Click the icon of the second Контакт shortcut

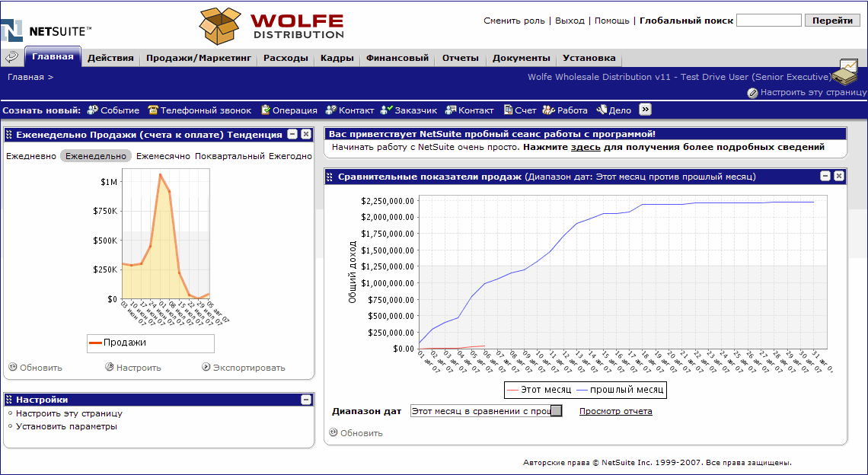pos(451,110)
